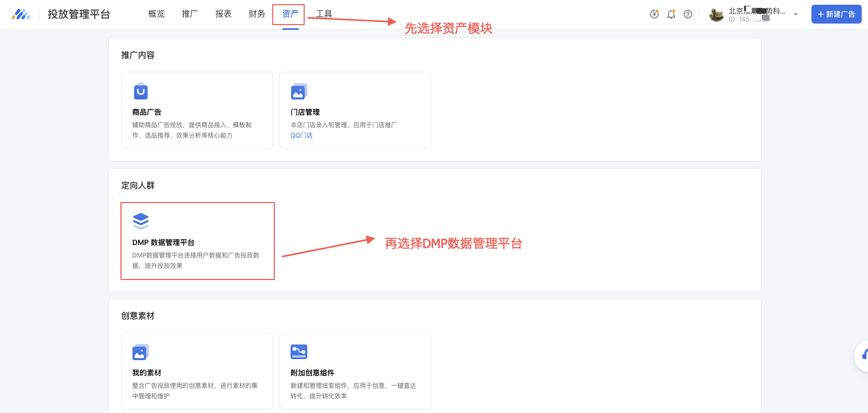Click the 我的素材 description text
The image size is (868, 413).
(x=195, y=391)
